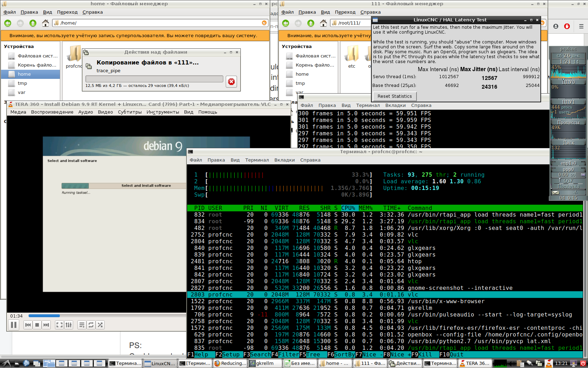
Task: Clear the /home/ location field
Action: click(x=264, y=23)
